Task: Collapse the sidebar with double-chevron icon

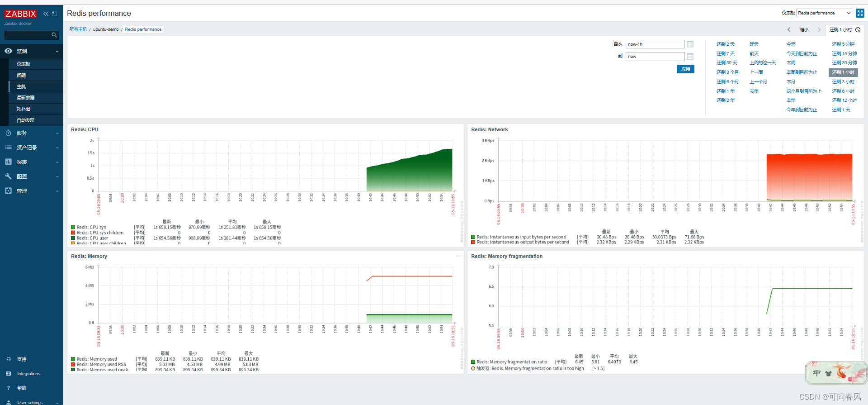Action: [46, 14]
